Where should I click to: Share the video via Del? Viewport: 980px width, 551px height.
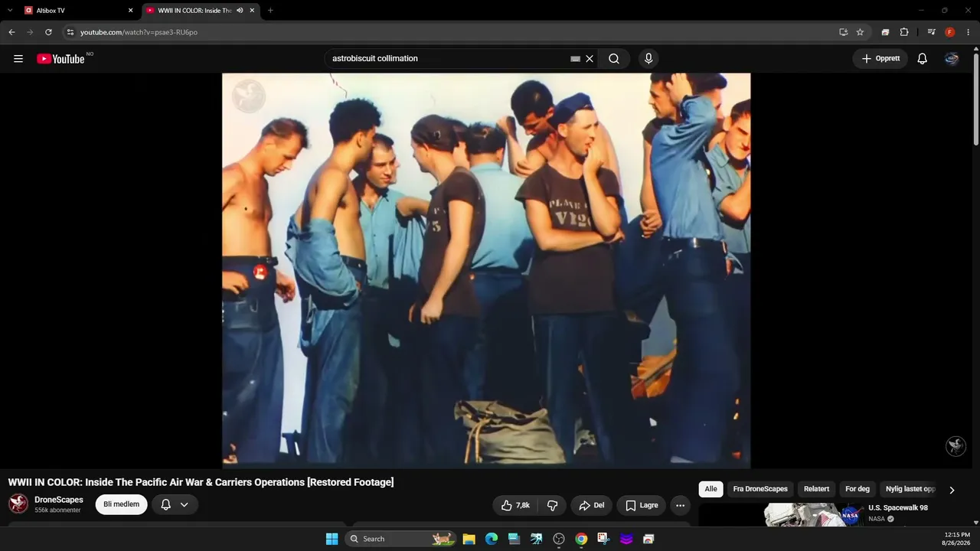[x=592, y=505]
